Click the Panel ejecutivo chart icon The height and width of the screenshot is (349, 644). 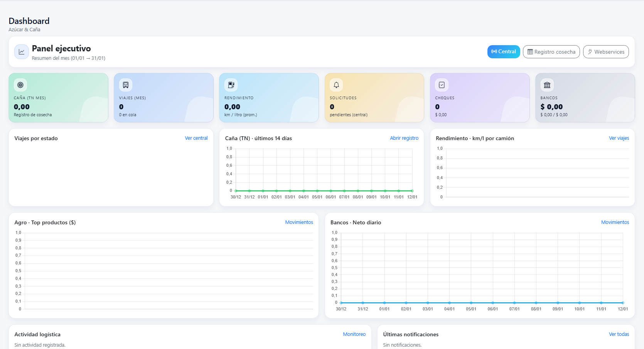[22, 52]
